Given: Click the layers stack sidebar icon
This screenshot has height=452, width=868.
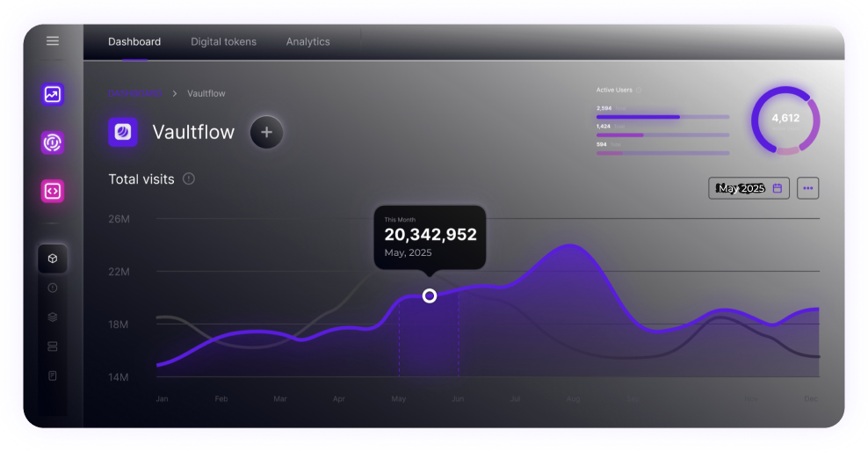Looking at the screenshot, I should (x=53, y=317).
